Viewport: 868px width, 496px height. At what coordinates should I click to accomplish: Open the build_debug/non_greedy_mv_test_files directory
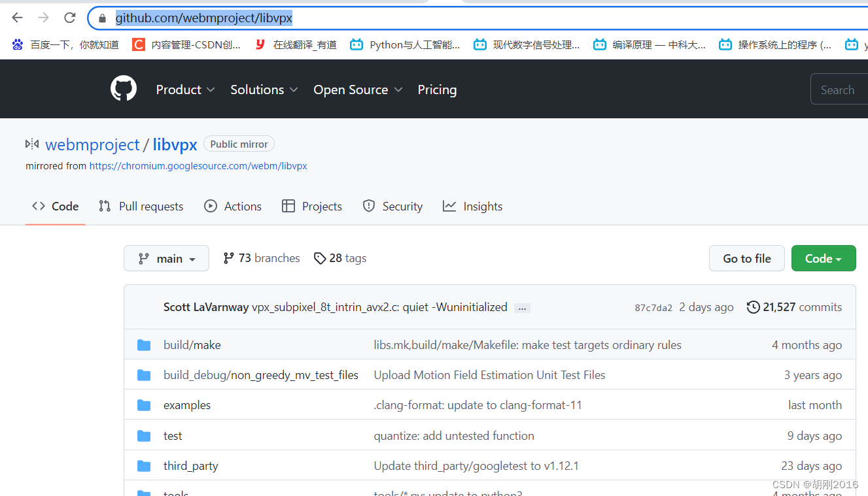(x=261, y=375)
